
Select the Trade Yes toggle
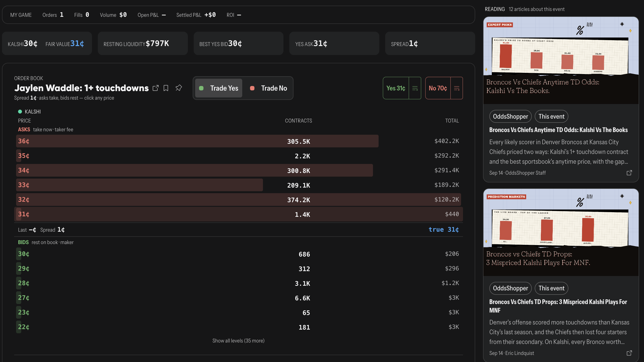219,88
